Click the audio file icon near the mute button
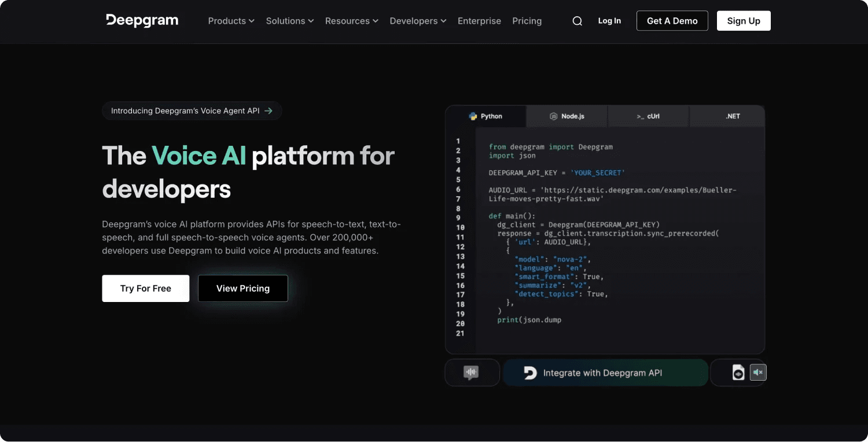The width and height of the screenshot is (868, 442). (738, 372)
